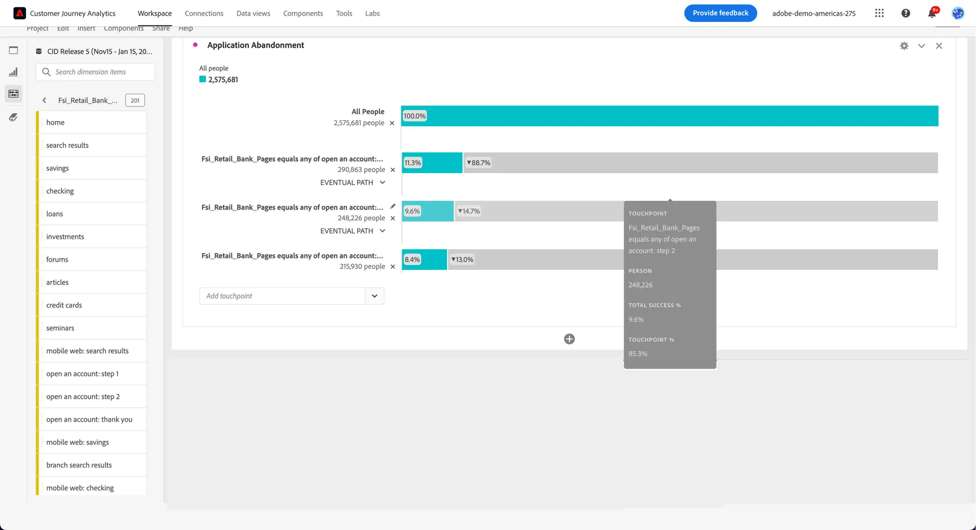Open the Labs tab
Image resolution: width=980 pixels, height=530 pixels.
click(372, 14)
